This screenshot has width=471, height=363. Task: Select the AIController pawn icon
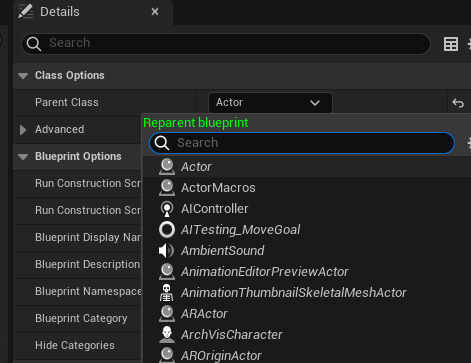167,209
